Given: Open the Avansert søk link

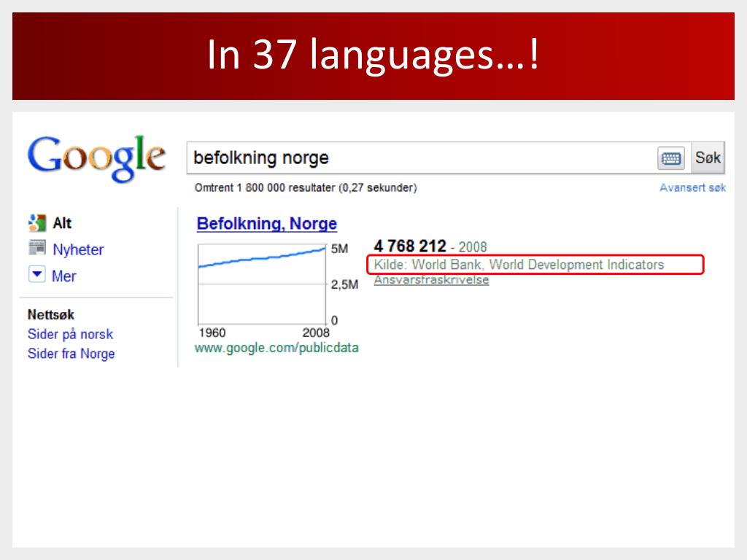Looking at the screenshot, I should pos(692,187).
